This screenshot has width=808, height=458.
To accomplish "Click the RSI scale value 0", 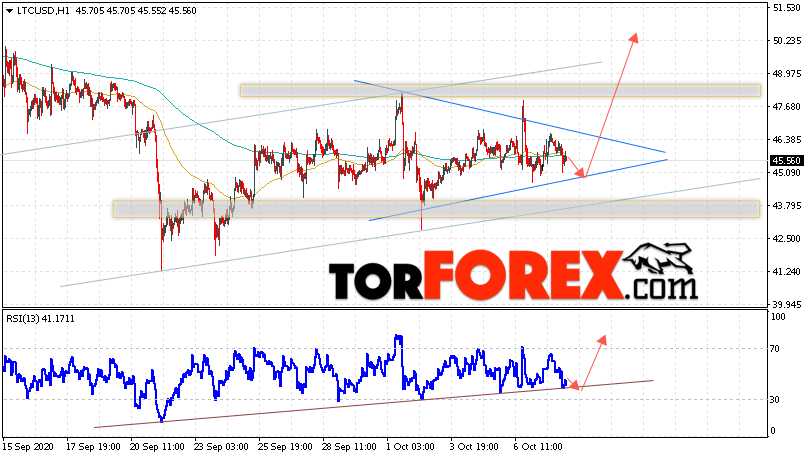I will pyautogui.click(x=772, y=431).
